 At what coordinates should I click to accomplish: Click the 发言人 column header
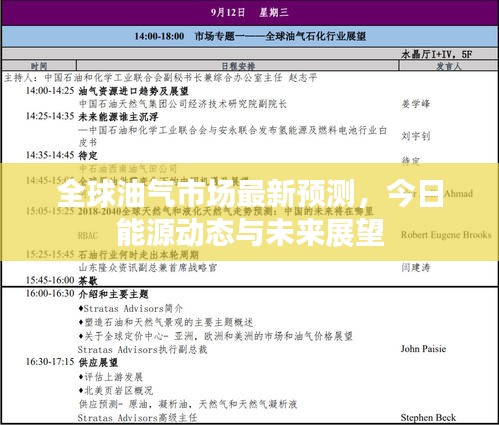click(x=448, y=66)
